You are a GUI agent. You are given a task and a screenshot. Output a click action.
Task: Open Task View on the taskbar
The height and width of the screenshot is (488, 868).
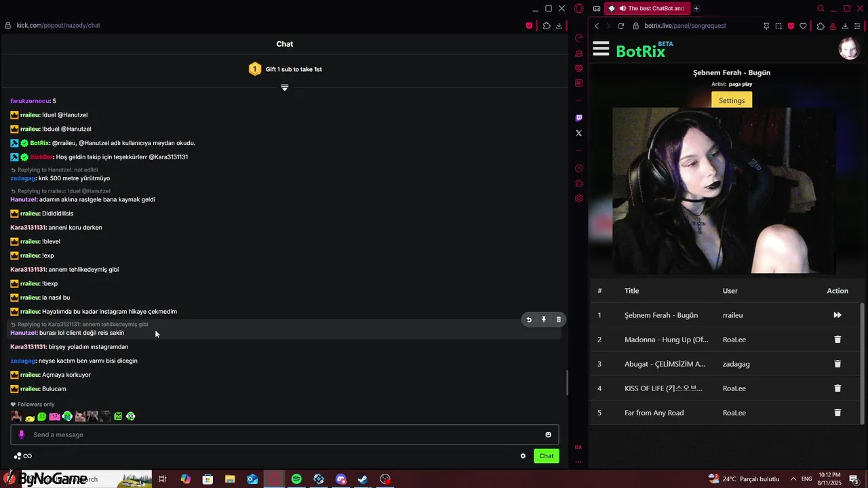[163, 479]
